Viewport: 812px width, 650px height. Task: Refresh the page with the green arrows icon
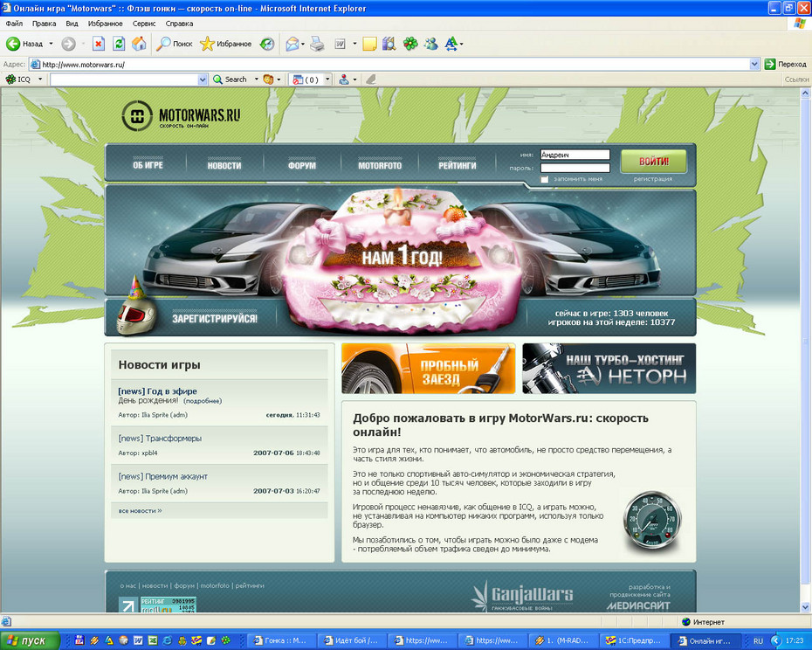119,44
